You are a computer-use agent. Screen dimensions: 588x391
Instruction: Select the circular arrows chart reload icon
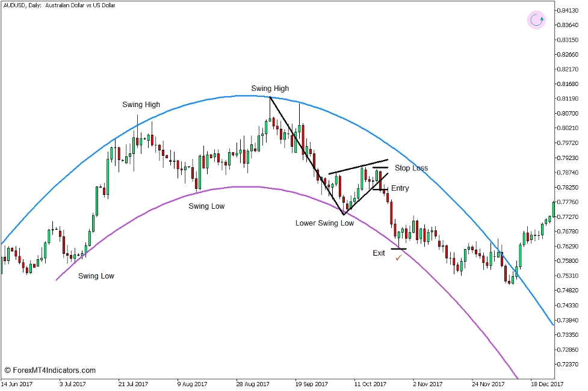click(535, 20)
